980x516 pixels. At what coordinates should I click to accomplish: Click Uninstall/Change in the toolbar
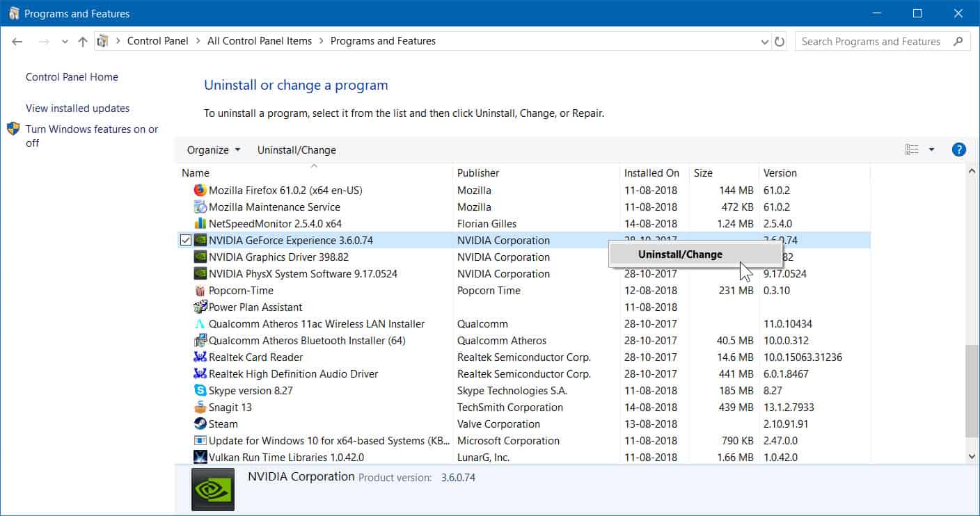tap(297, 150)
